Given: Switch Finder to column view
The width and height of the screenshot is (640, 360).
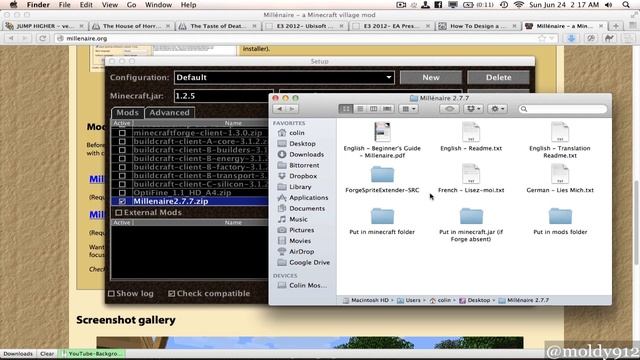Looking at the screenshot, I should pos(373,109).
